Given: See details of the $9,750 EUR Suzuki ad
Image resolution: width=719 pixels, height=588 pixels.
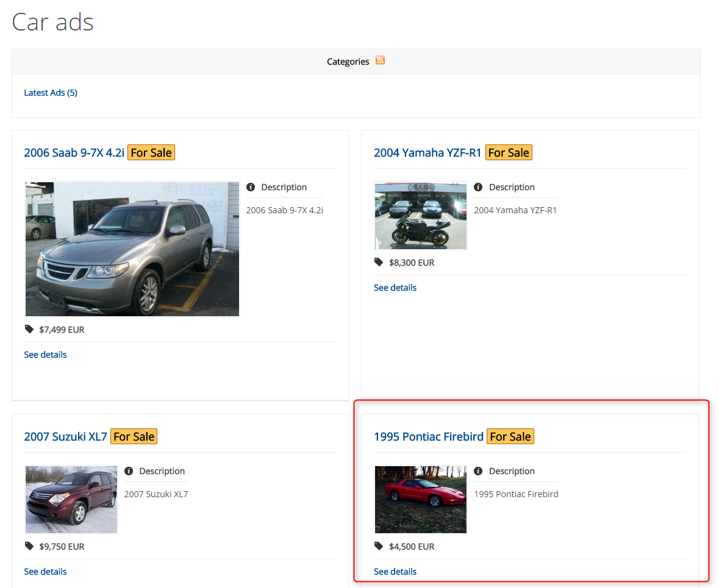Looking at the screenshot, I should (x=45, y=572).
